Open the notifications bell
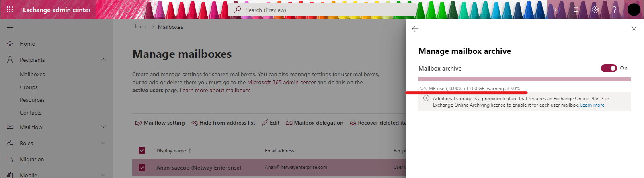644x178 pixels. [576, 10]
